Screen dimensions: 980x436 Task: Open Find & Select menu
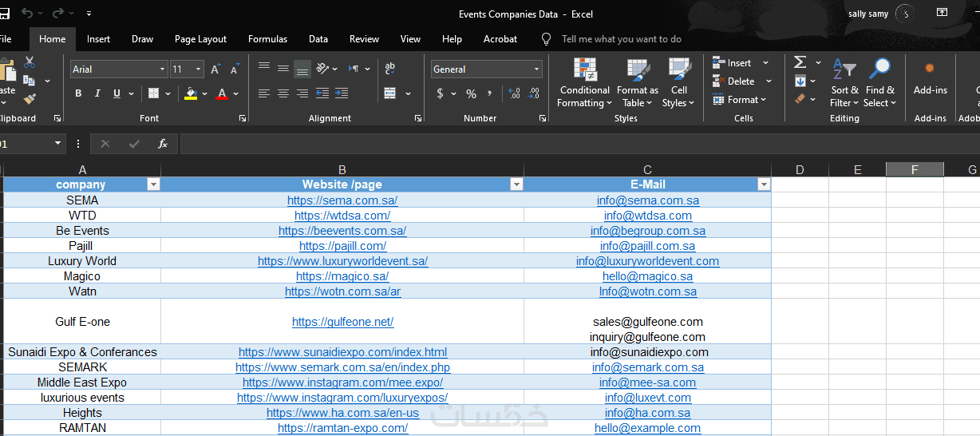click(x=880, y=83)
